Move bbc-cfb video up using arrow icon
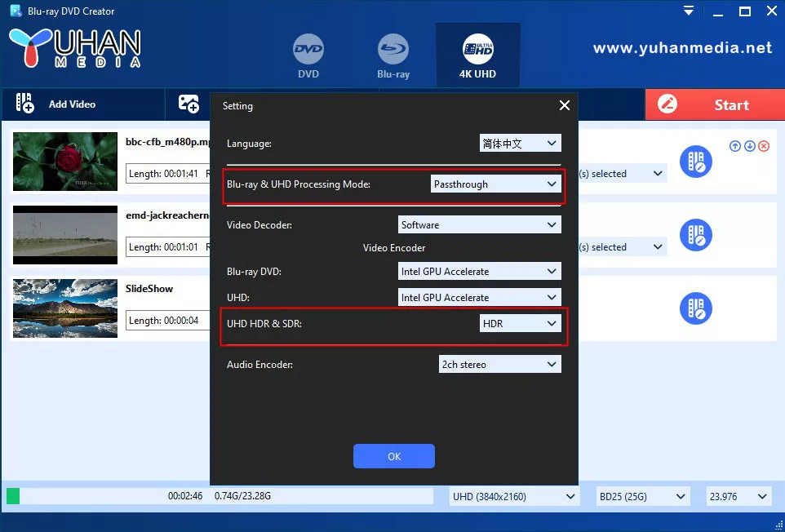The height and width of the screenshot is (532, 785). (734, 145)
